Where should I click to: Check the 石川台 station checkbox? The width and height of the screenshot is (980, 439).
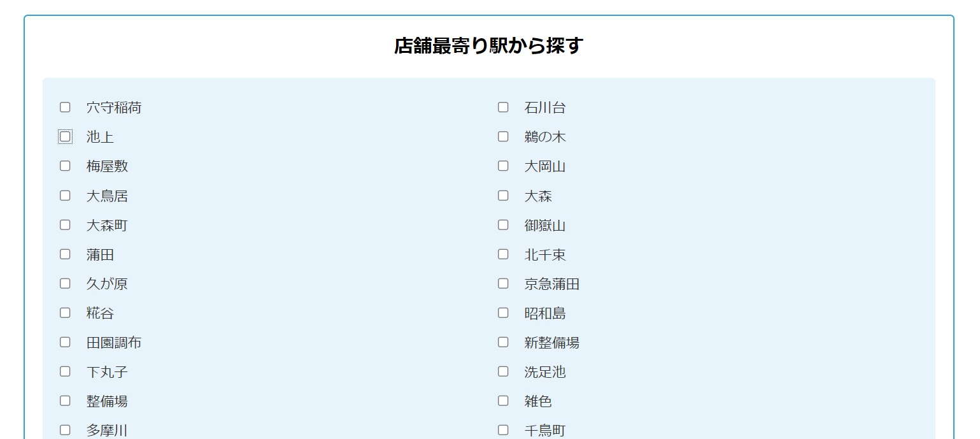(x=503, y=107)
